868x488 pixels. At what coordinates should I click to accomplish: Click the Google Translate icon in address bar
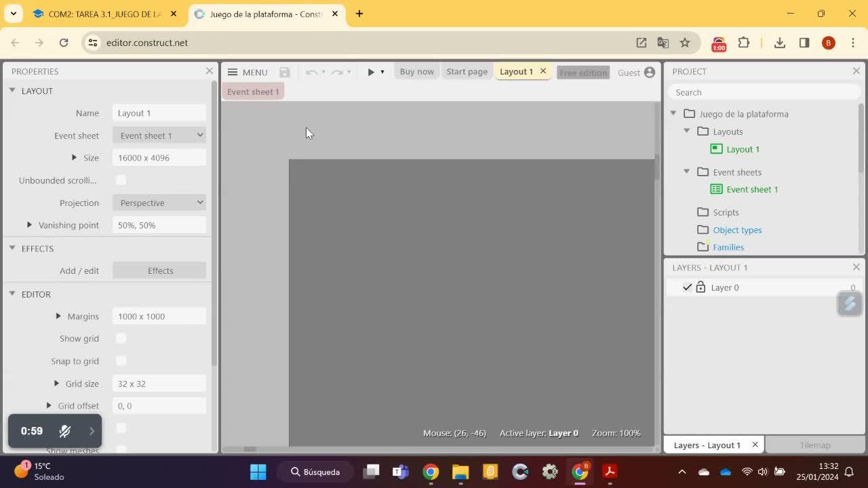[663, 43]
